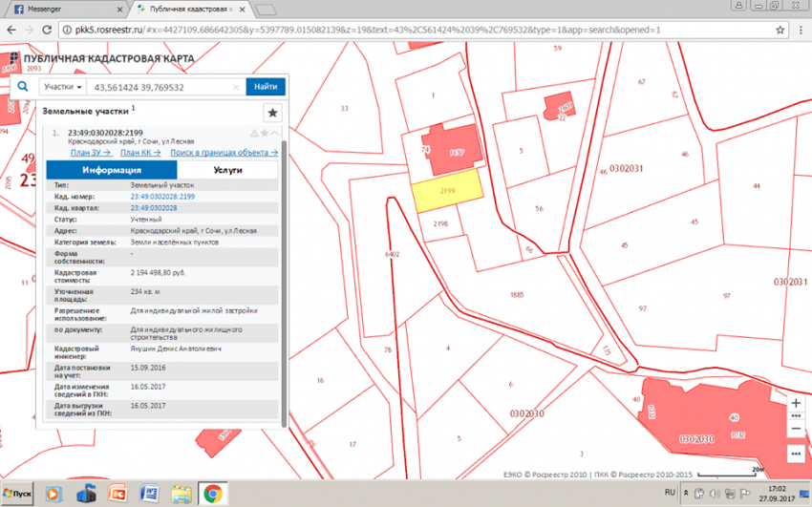Click the yellow highlighted parcel 2199
Viewport: 812px width, 507px height.
point(447,195)
